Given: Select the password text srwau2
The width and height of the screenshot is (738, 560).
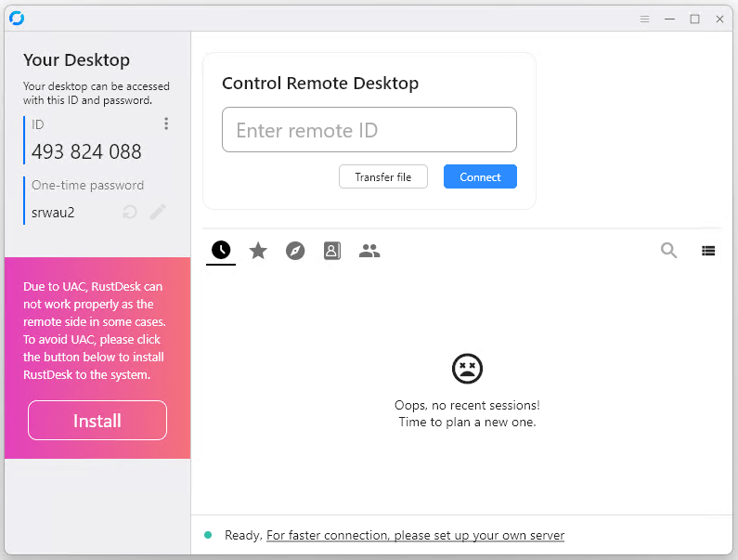Looking at the screenshot, I should pyautogui.click(x=53, y=213).
